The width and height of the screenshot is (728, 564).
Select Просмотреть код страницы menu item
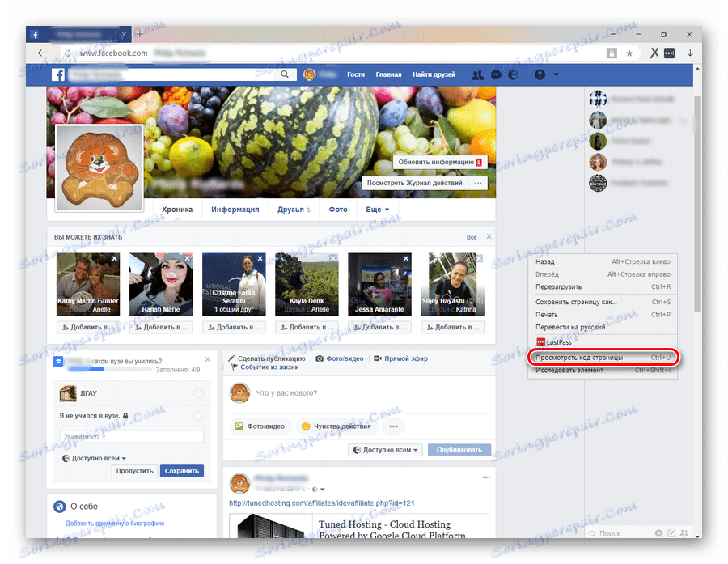coord(603,358)
